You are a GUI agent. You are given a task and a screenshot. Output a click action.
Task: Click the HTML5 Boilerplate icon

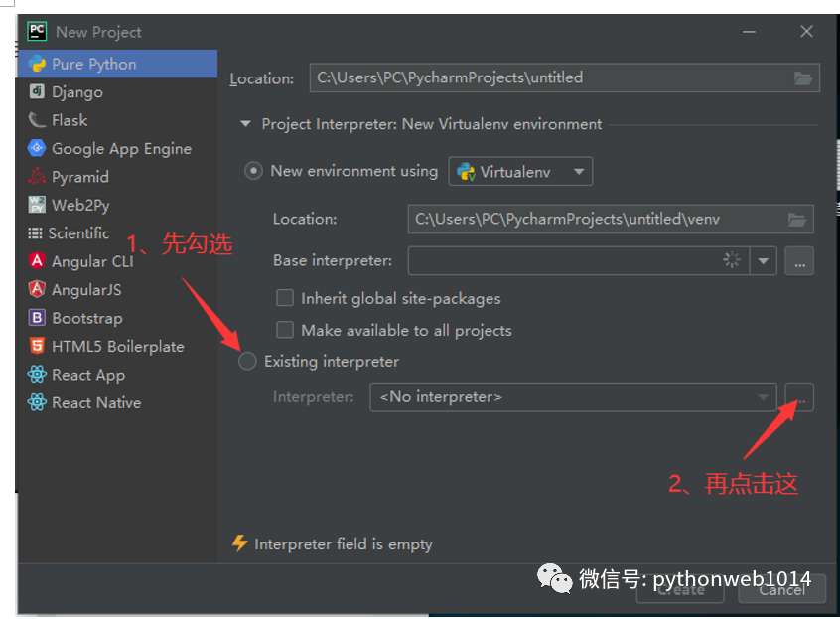[x=37, y=346]
